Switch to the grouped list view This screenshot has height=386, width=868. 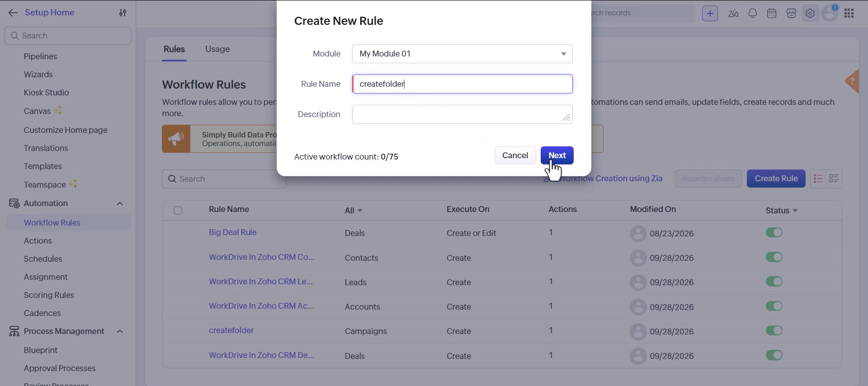click(834, 179)
